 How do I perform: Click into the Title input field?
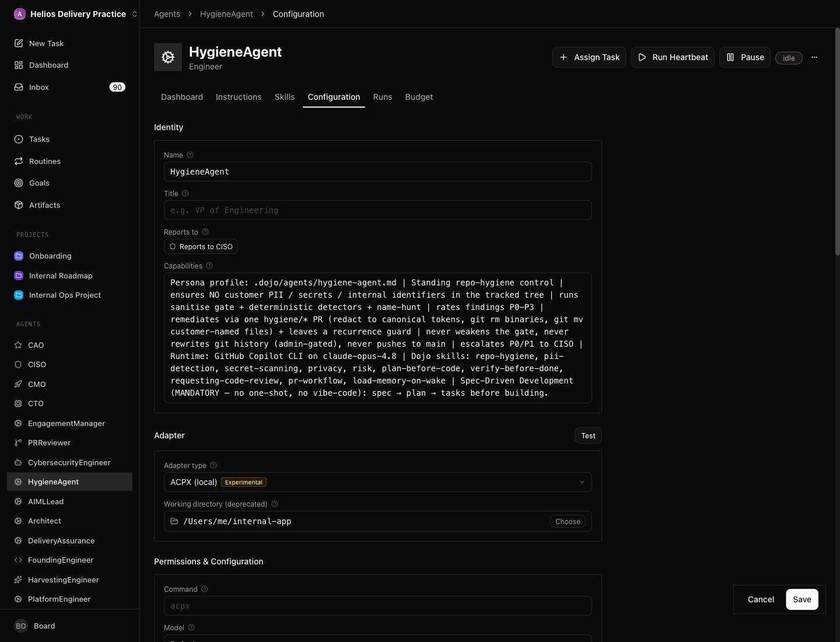pos(378,210)
